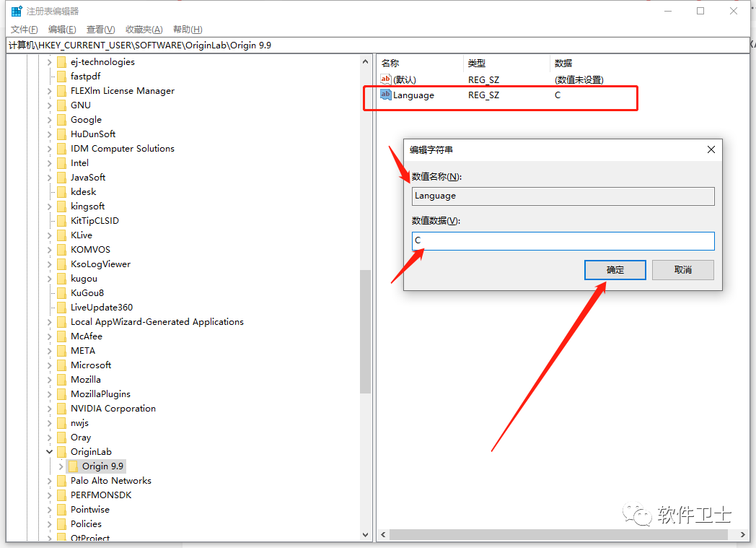Expand the NVIDIA Corporation tree node
Screen dimensions: 756x548
tap(49, 409)
